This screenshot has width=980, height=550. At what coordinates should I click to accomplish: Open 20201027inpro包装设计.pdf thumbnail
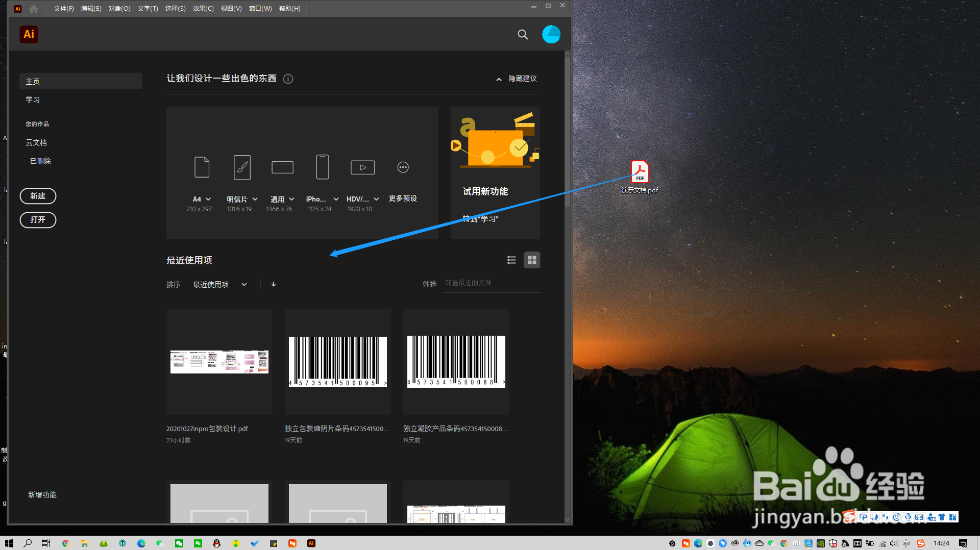coord(219,362)
